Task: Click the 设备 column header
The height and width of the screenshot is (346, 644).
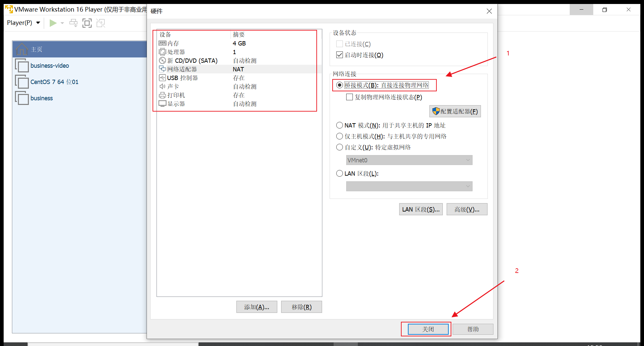Action: coord(165,35)
